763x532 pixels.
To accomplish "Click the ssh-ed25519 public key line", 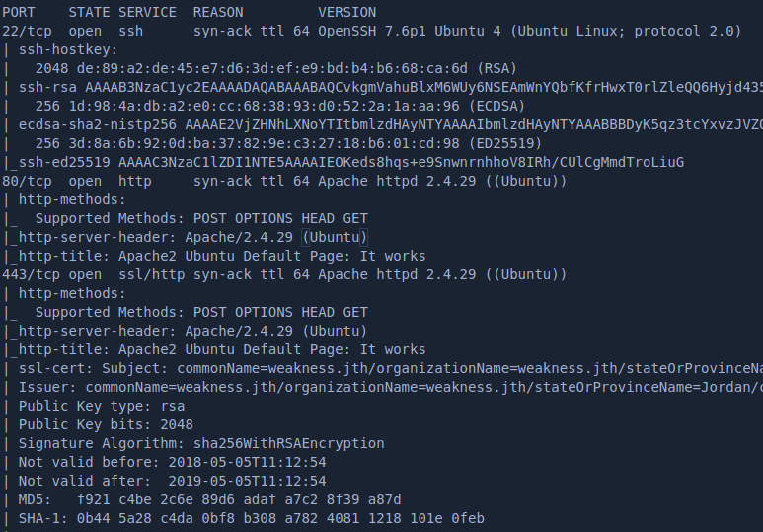I will (x=345, y=162).
